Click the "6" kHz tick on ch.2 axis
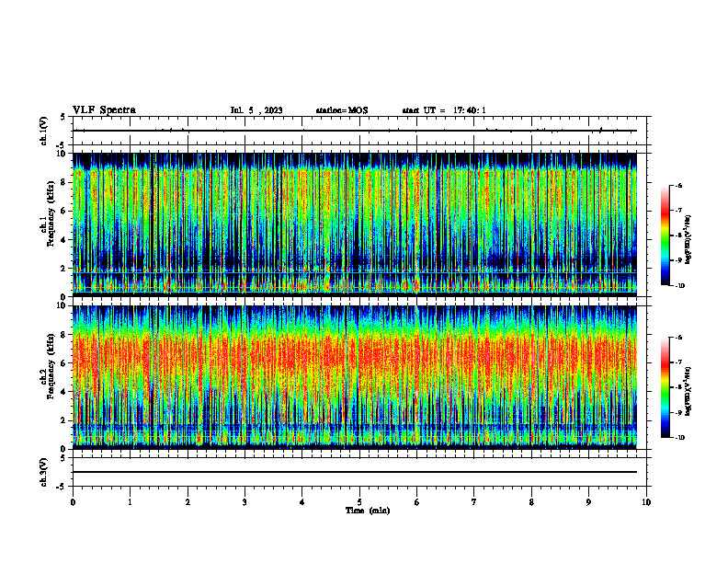728x563 pixels. click(64, 363)
